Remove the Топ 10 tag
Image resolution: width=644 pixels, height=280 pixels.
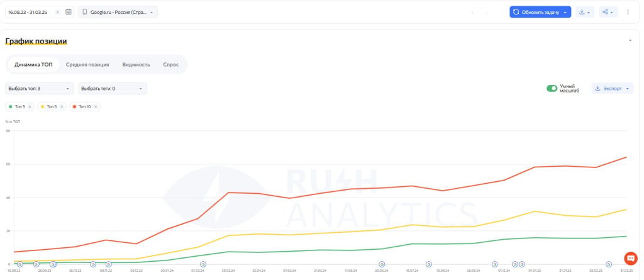pos(96,107)
